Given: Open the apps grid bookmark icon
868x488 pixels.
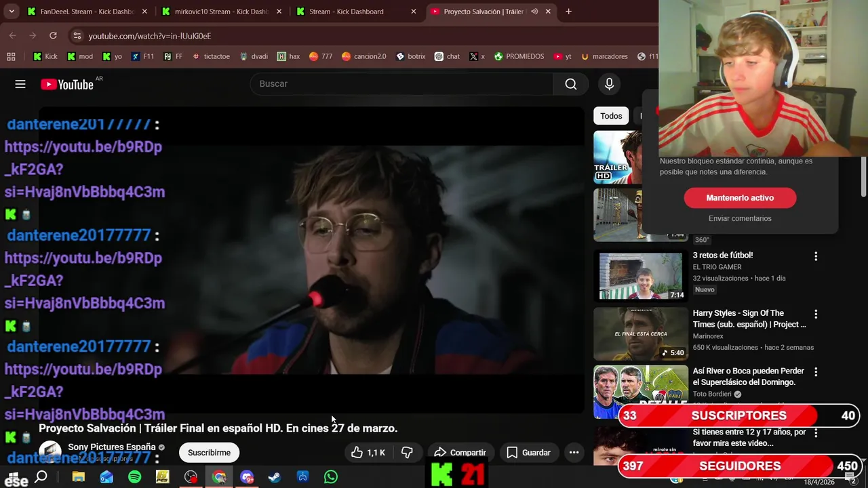Looking at the screenshot, I should pos(11,56).
